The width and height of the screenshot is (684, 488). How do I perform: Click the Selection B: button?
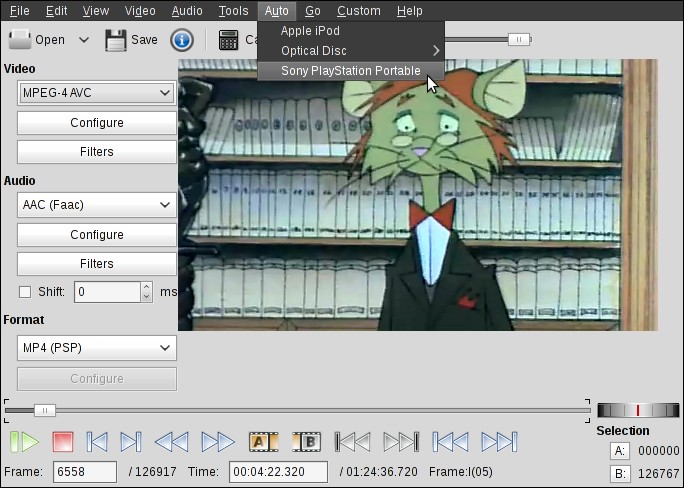pos(620,474)
